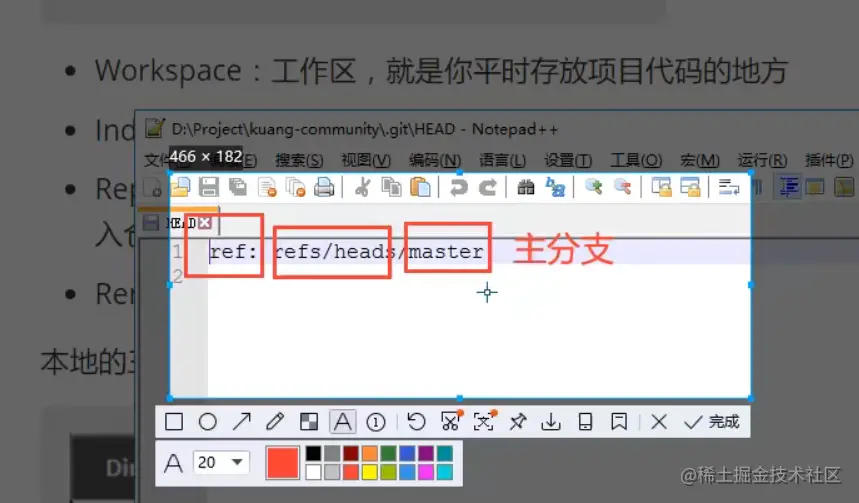
Task: Click the Save All toolbar icon
Action: pos(238,187)
